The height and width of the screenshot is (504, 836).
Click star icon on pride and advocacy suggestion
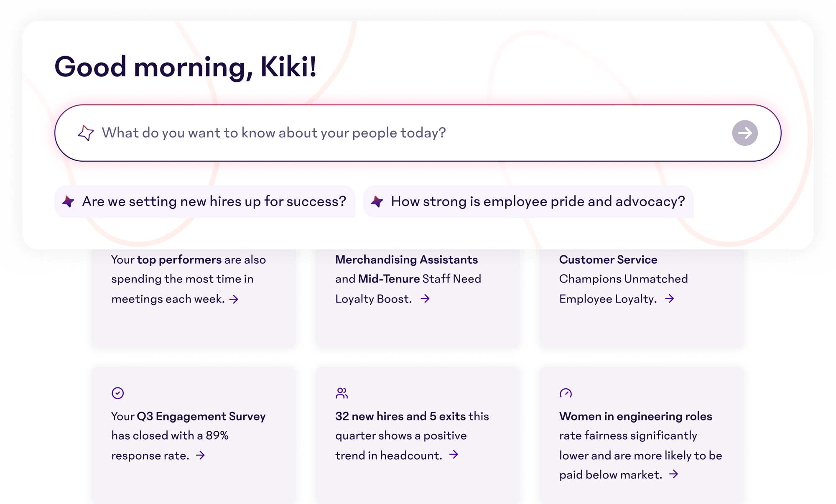[x=377, y=201]
